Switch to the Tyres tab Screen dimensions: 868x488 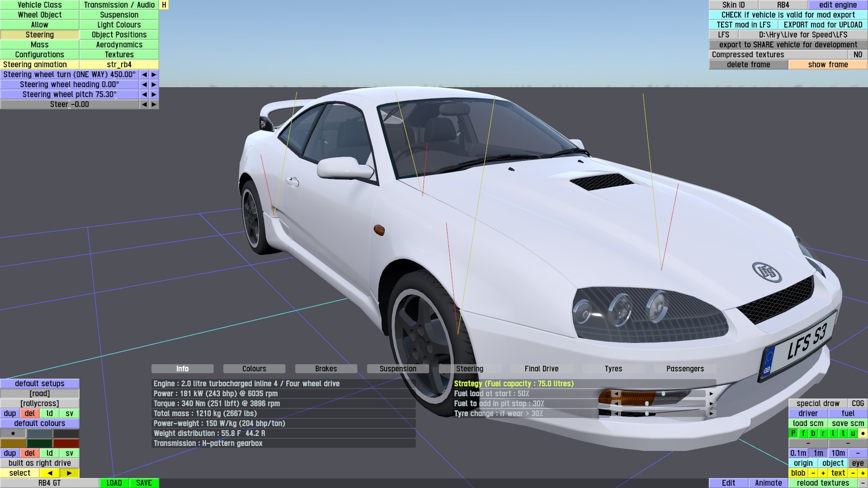point(613,369)
